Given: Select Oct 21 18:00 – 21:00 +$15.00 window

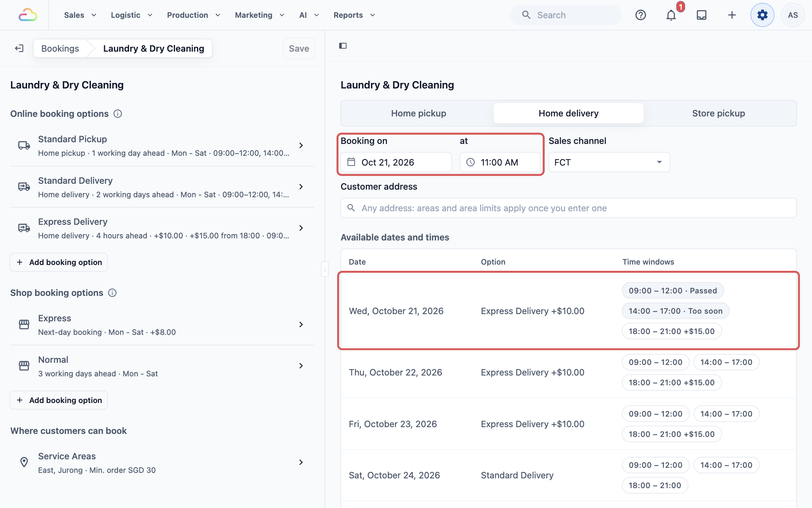Looking at the screenshot, I should click(x=672, y=331).
